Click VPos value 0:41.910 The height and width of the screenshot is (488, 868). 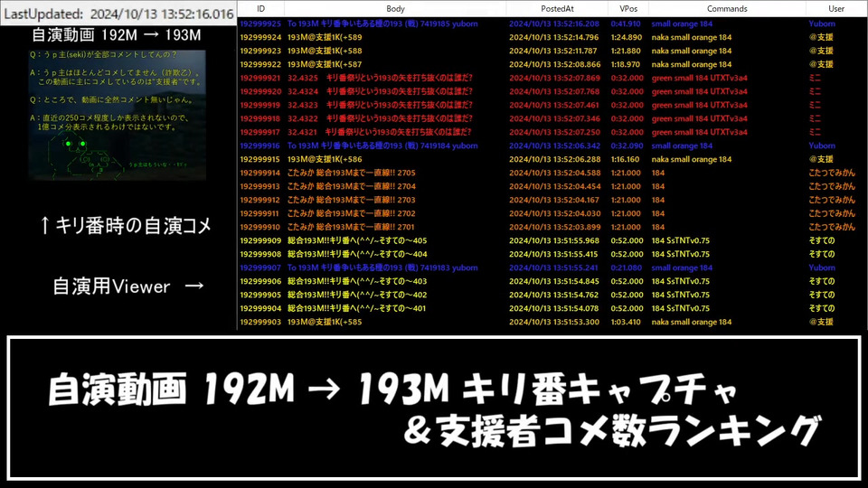point(626,23)
